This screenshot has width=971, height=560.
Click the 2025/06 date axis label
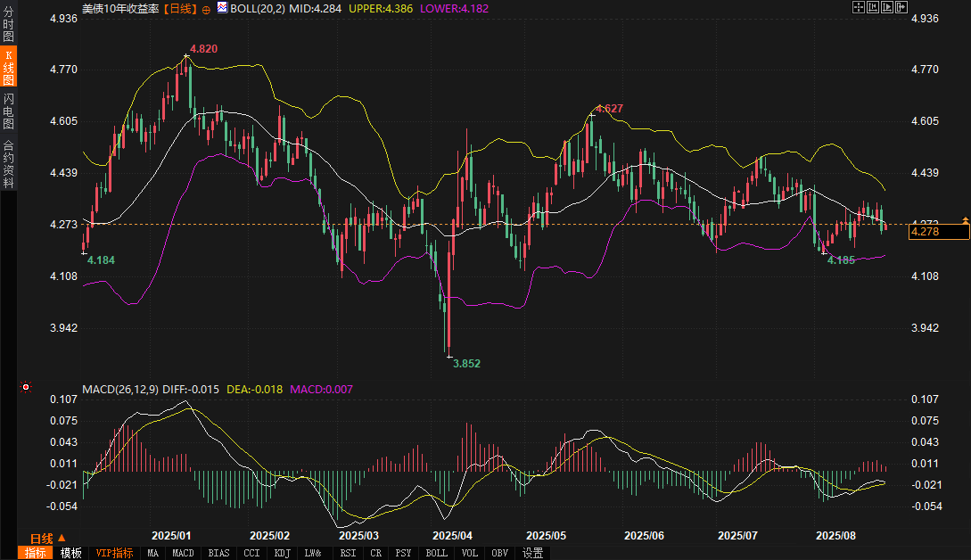(644, 536)
